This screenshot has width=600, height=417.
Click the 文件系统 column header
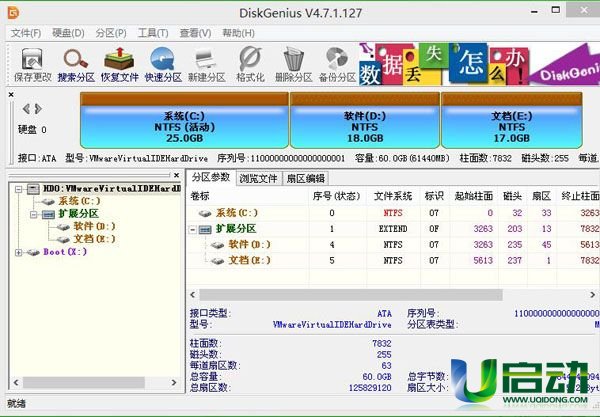pyautogui.click(x=393, y=196)
